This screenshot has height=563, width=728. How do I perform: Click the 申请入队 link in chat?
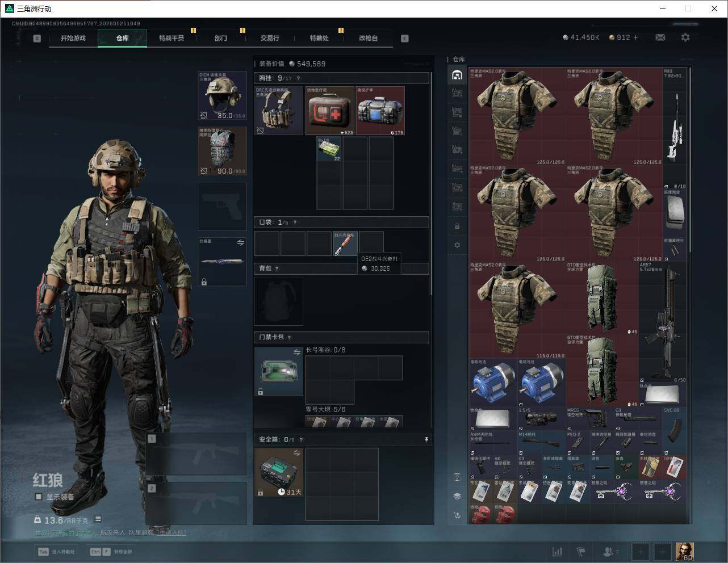coord(171,533)
